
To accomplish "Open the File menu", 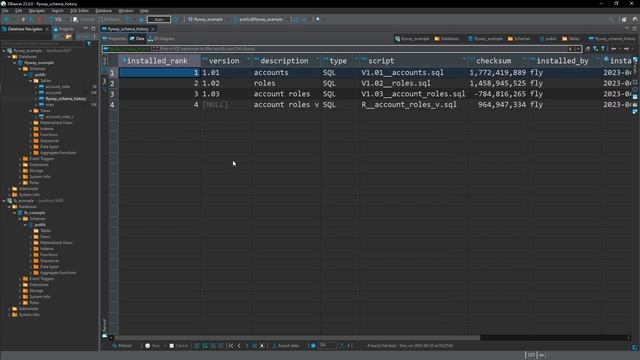I will [x=5, y=11].
